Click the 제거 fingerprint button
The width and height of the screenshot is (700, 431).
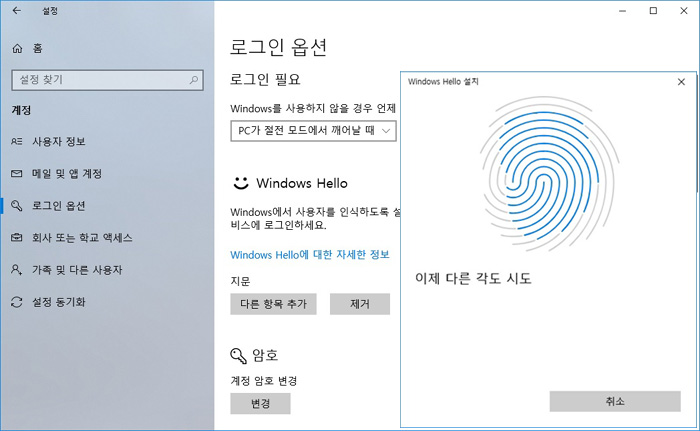[360, 304]
